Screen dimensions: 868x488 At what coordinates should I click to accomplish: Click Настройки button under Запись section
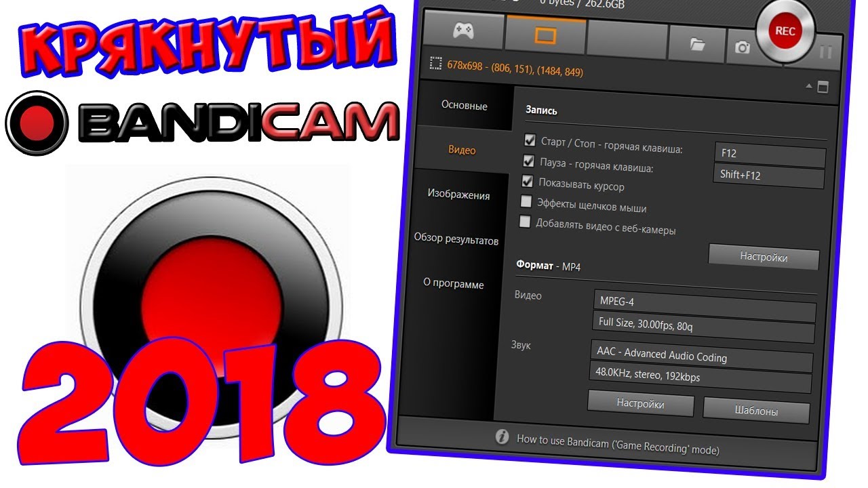coord(764,257)
